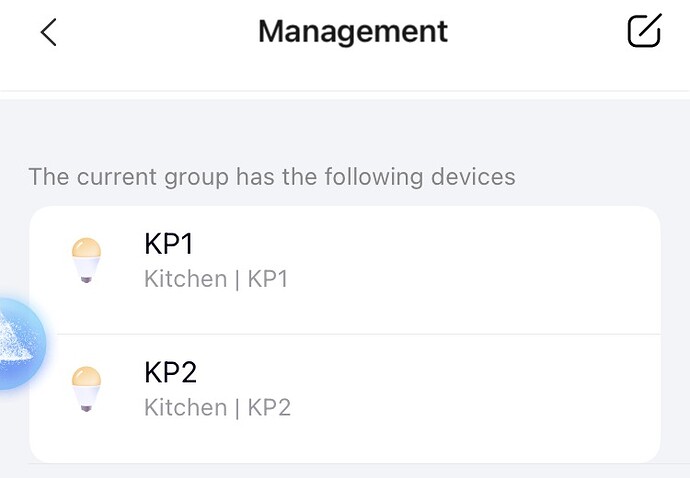Select the KP1 device name

click(x=170, y=245)
